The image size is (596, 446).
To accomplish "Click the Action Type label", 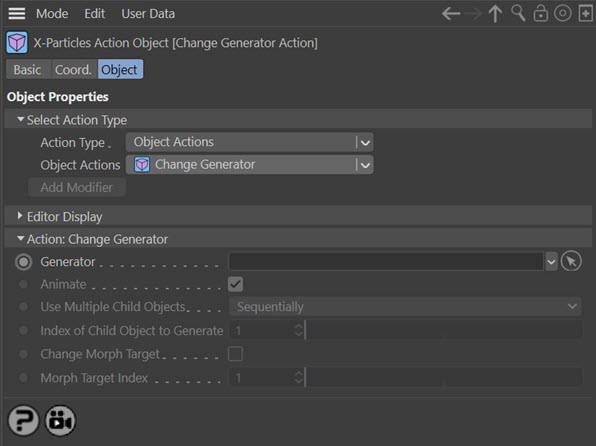I will [x=73, y=143].
